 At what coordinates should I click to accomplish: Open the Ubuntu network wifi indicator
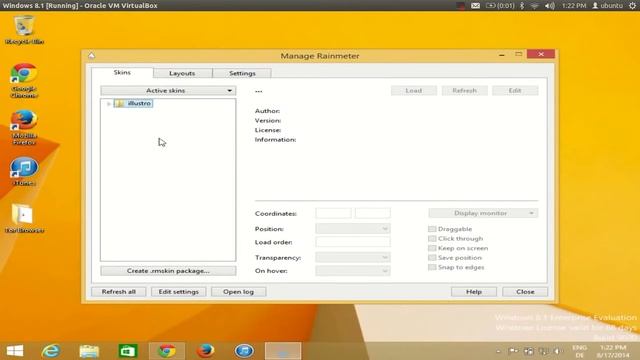tap(535, 6)
